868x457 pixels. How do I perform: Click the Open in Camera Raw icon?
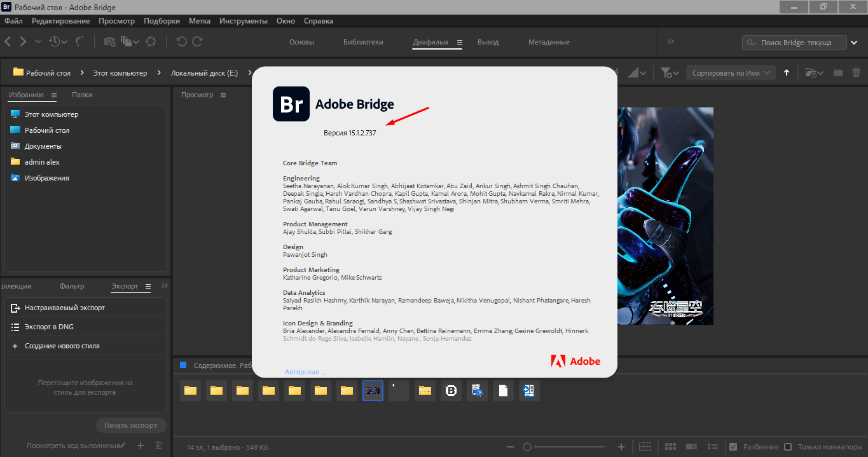point(151,41)
